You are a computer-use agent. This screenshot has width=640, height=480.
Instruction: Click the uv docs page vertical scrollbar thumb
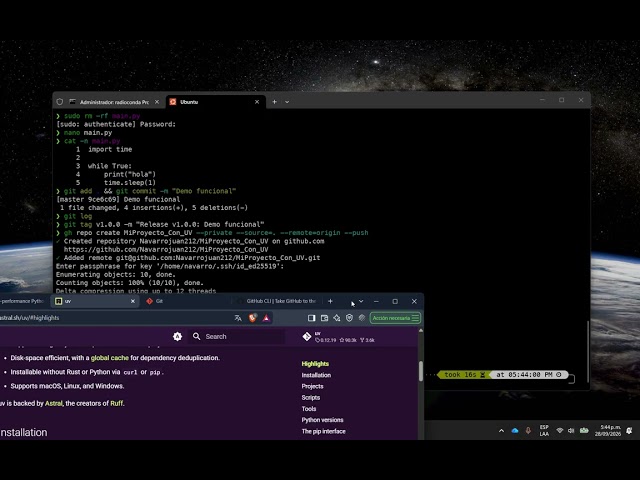pos(421,371)
